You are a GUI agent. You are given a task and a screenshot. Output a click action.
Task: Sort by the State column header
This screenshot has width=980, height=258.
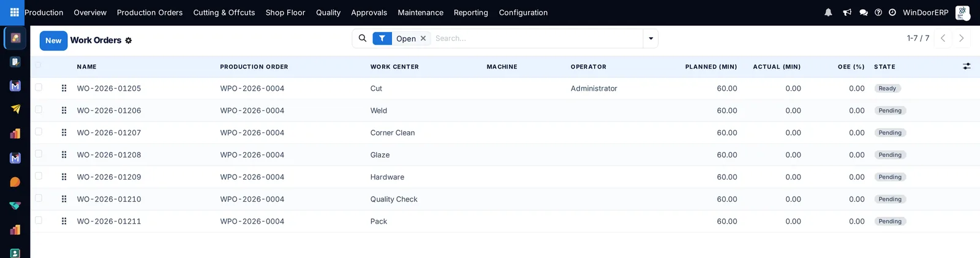[x=884, y=66]
